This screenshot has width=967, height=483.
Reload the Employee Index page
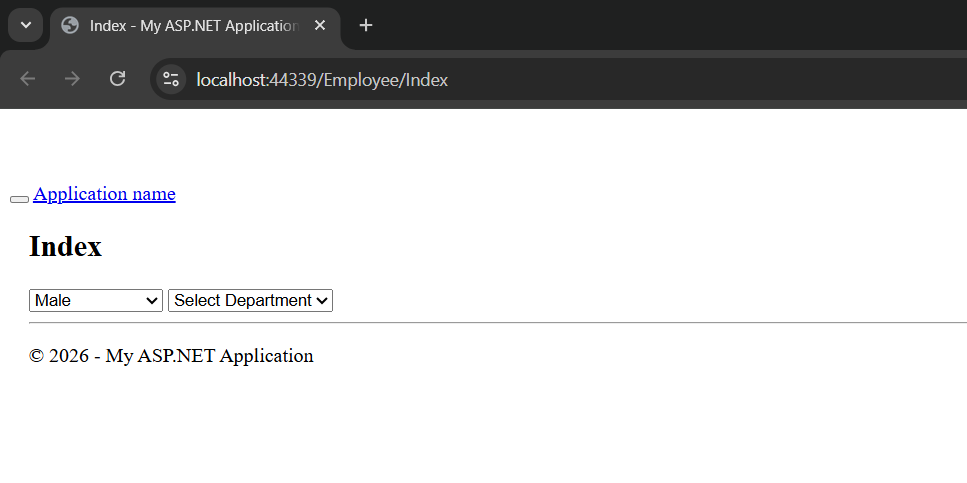117,79
